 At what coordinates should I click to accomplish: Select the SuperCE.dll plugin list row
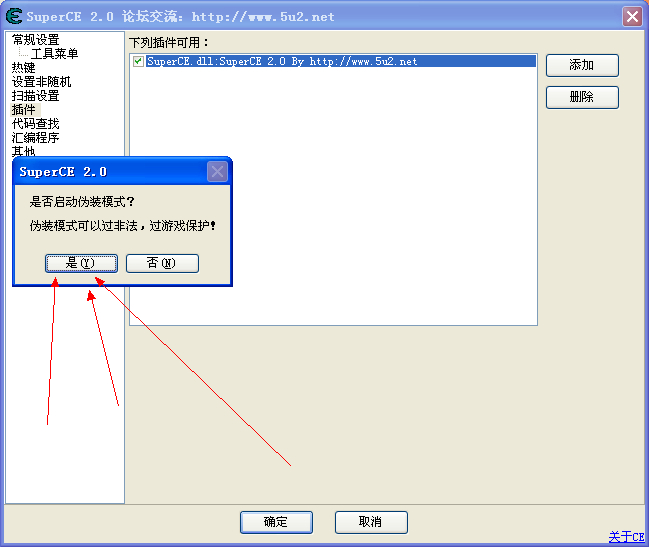341,61
